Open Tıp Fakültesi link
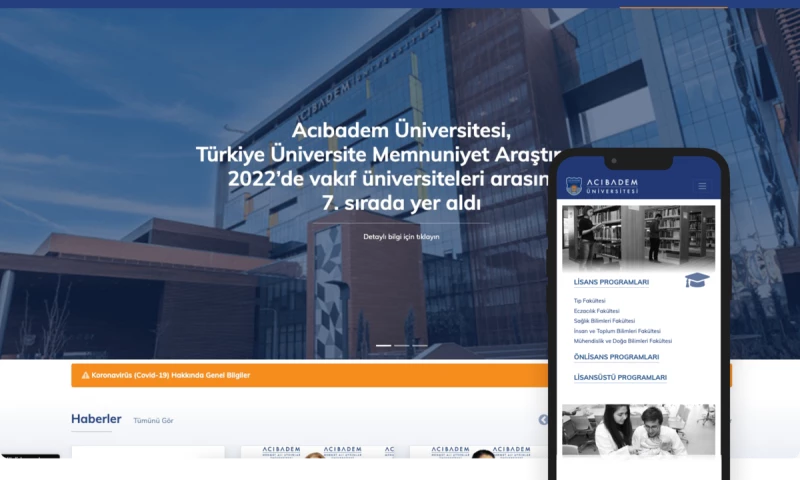800x480 pixels. 589,301
